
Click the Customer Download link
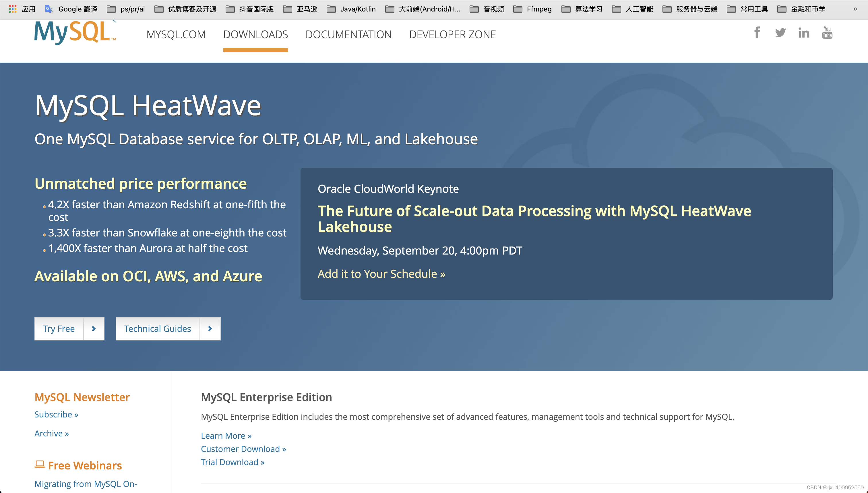[243, 449]
